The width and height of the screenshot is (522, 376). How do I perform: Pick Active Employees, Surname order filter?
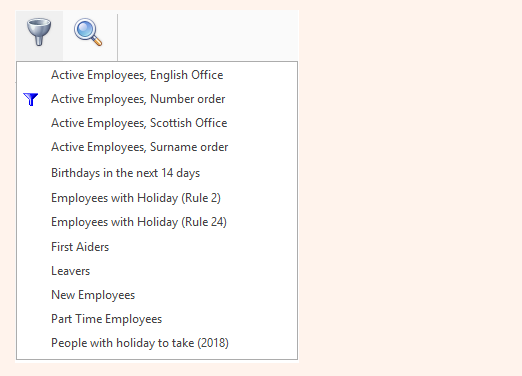tap(139, 147)
